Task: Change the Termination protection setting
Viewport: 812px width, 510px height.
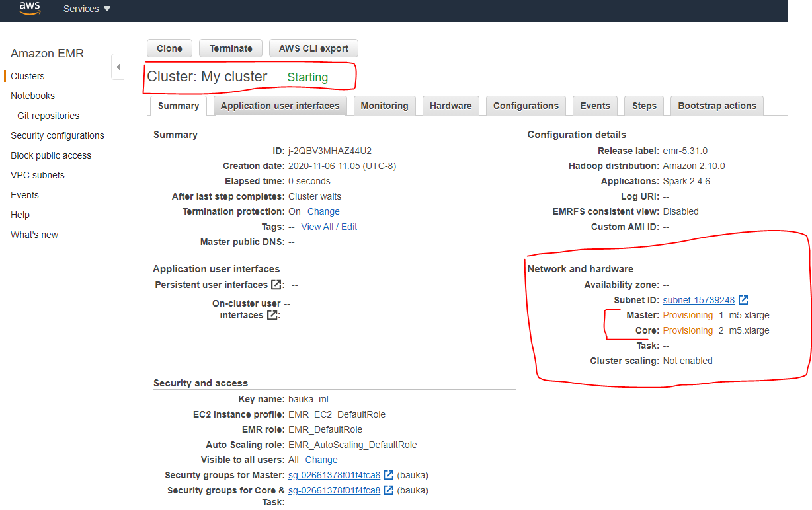Action: pyautogui.click(x=323, y=211)
